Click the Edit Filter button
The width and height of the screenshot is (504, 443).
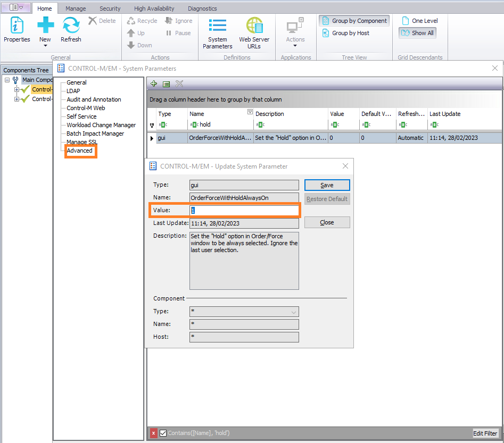tap(485, 433)
